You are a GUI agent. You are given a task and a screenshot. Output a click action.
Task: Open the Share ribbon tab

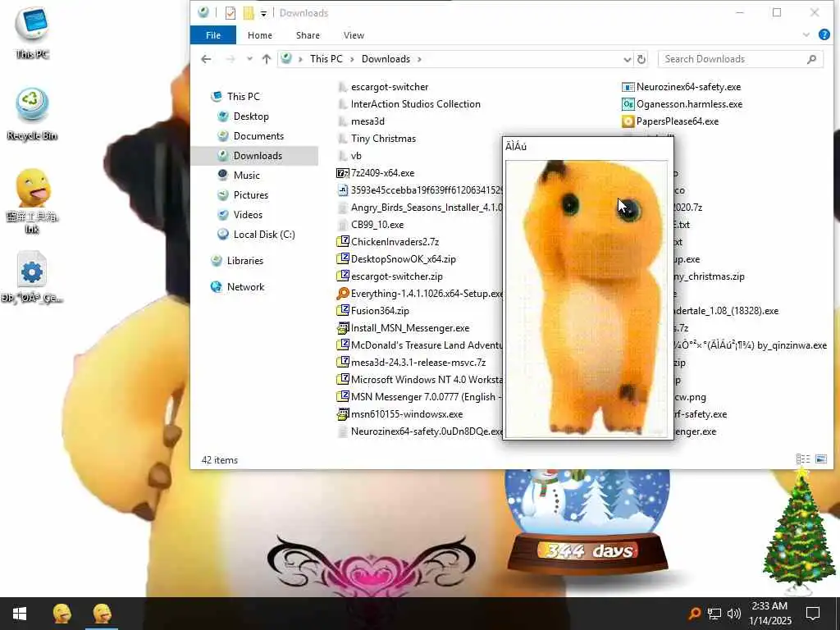pyautogui.click(x=308, y=35)
